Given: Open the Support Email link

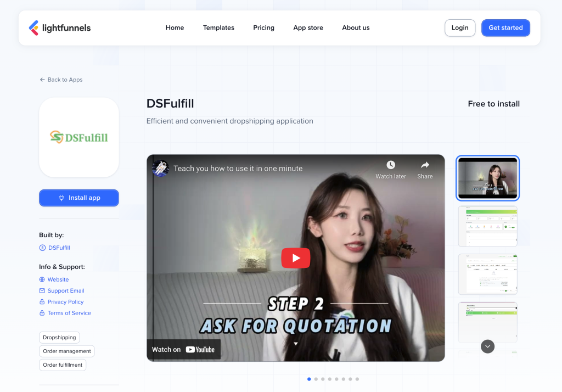Looking at the screenshot, I should 65,291.
